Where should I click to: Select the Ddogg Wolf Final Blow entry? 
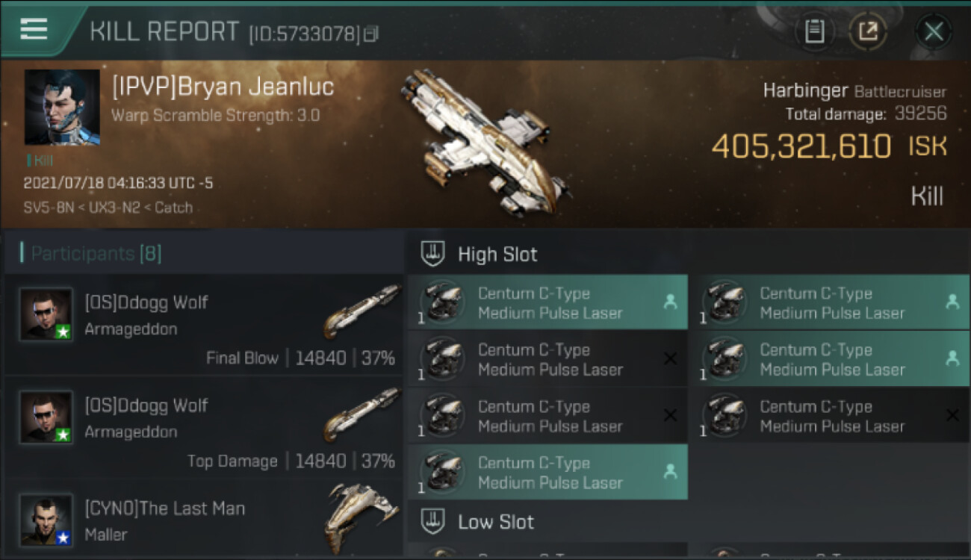[203, 326]
